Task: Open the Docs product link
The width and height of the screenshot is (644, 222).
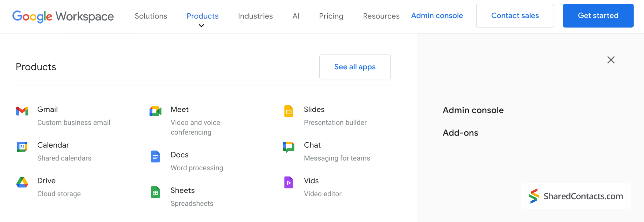Action: pyautogui.click(x=180, y=155)
